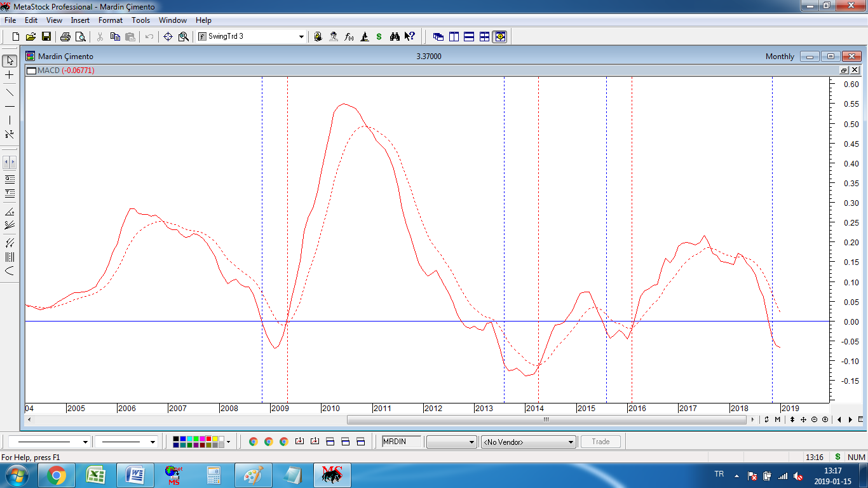Select the arc drawing tool in the side toolbar
This screenshot has height=488, width=868.
[10, 271]
